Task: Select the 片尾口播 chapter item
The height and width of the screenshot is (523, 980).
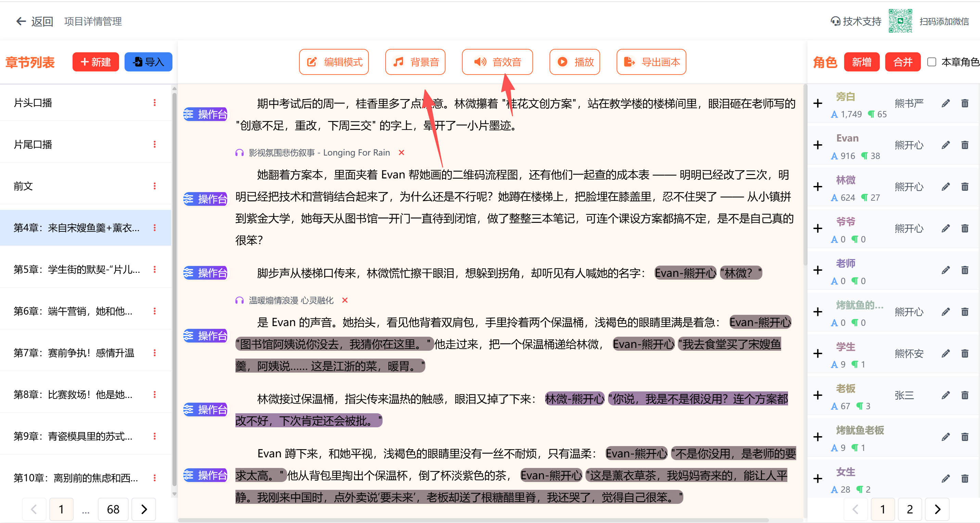Action: (33, 145)
